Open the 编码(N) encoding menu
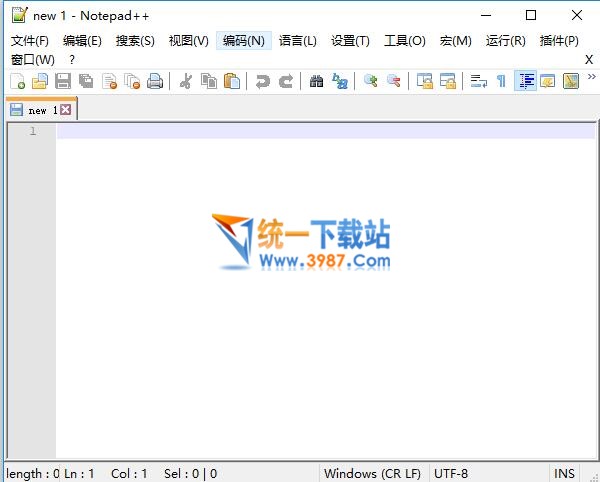The width and height of the screenshot is (600, 482). (x=243, y=41)
